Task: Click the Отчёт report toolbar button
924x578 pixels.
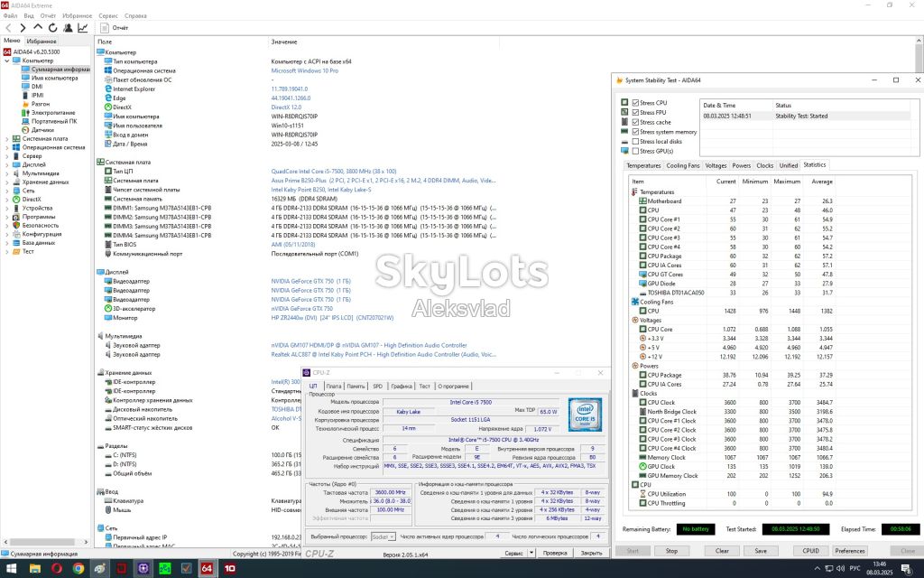Action: [115, 28]
